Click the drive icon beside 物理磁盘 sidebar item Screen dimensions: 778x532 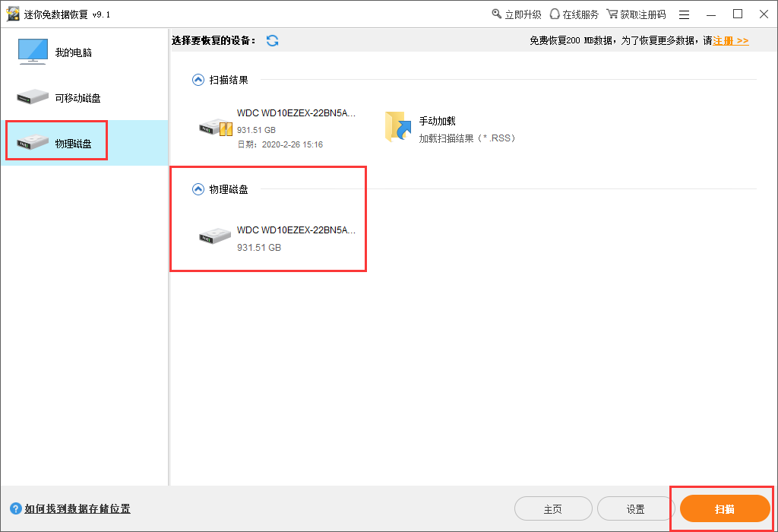(x=32, y=142)
